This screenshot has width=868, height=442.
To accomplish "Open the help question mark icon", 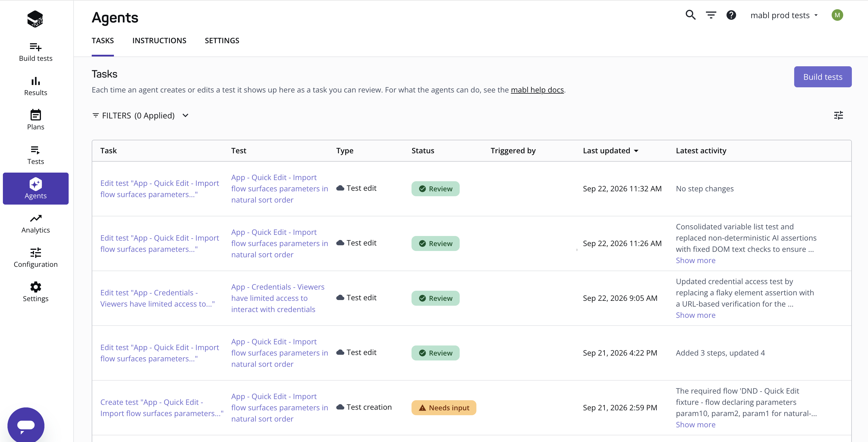I will point(731,15).
